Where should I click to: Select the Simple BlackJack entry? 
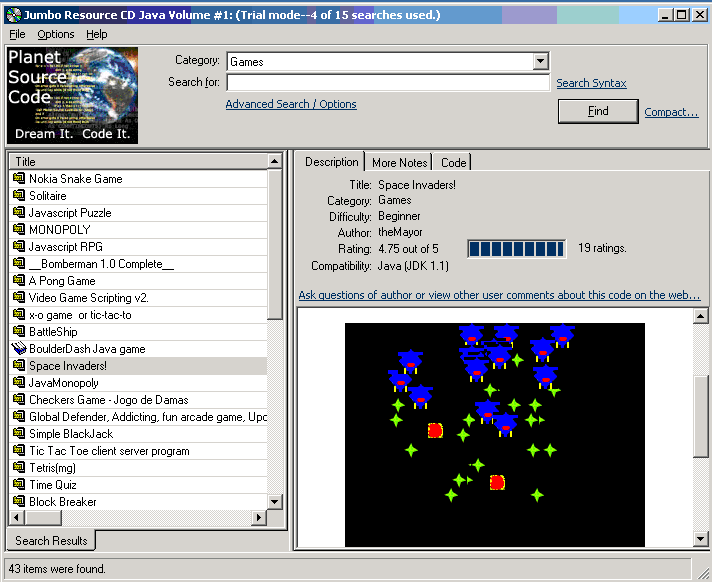(x=138, y=434)
